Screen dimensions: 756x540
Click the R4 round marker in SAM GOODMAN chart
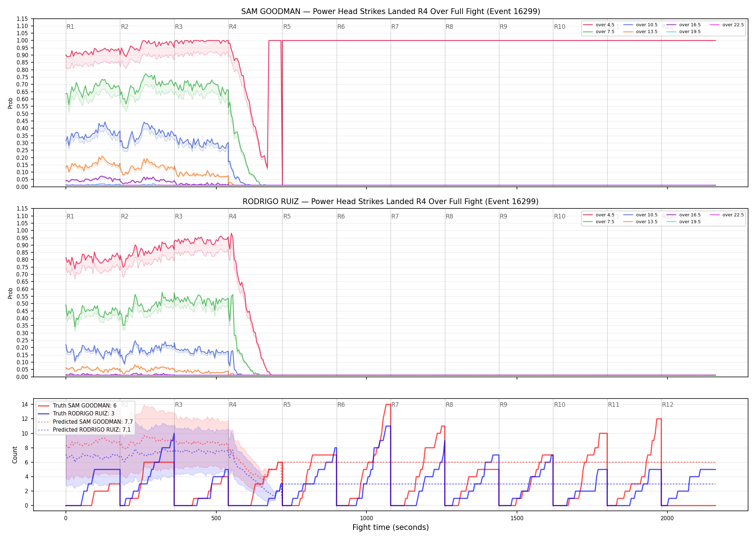tap(233, 27)
